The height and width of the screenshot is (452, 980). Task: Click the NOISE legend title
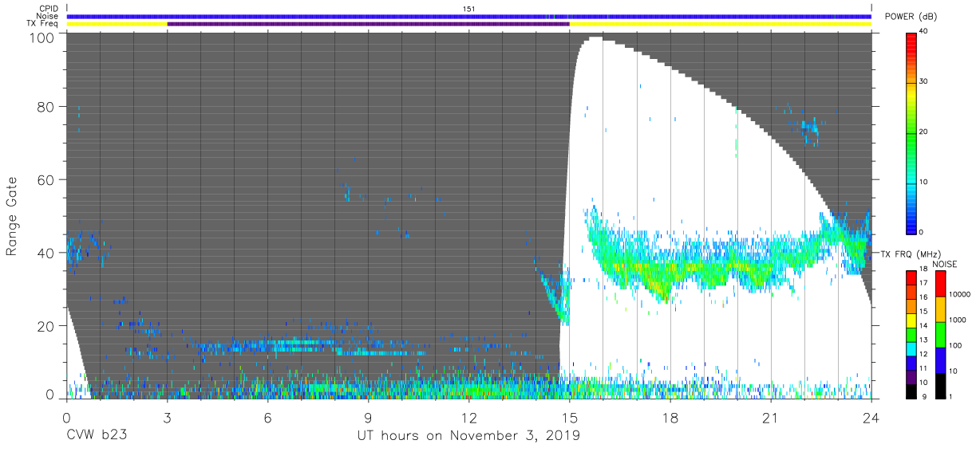click(x=945, y=264)
